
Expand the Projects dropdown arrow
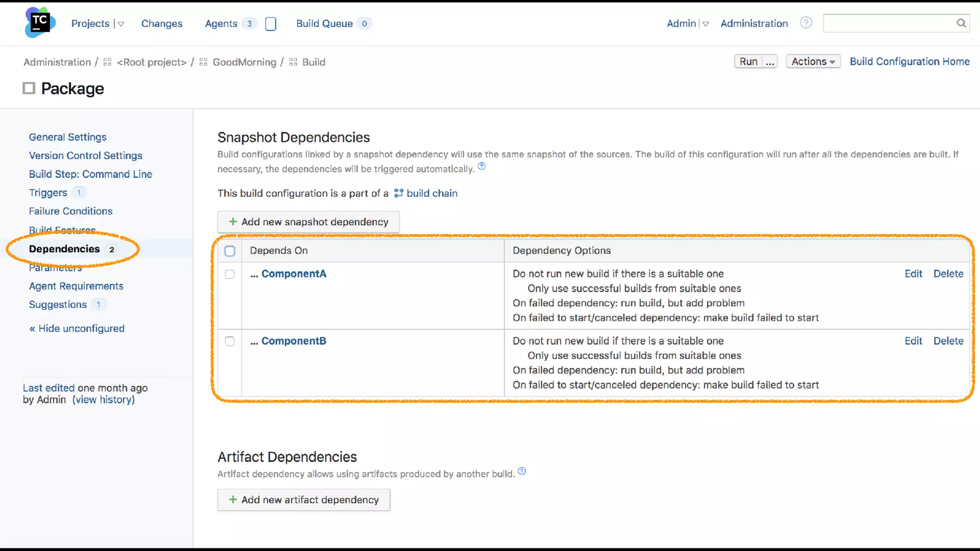point(121,24)
